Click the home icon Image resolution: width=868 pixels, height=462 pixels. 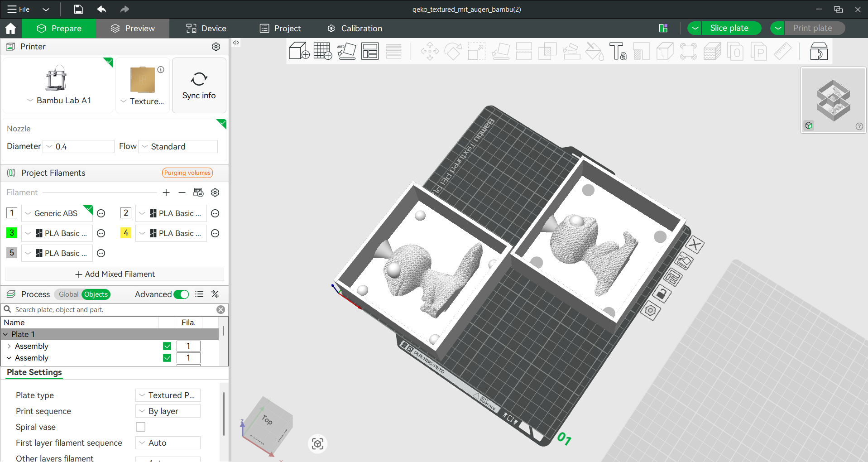pos(10,28)
